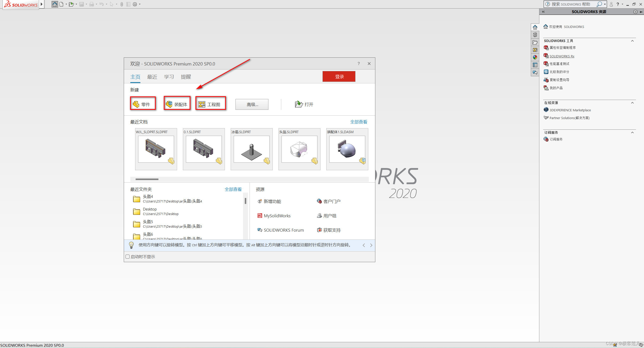Open the Design Library tab icon

535,35
